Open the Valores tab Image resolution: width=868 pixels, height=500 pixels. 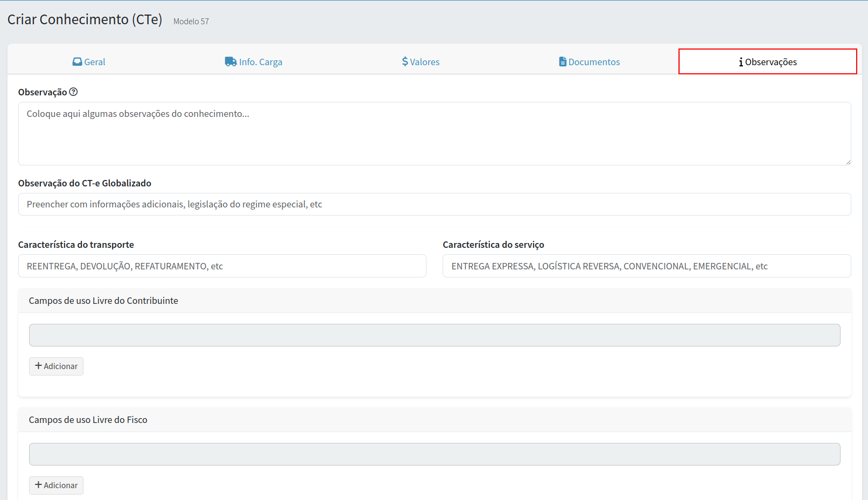[x=421, y=62]
